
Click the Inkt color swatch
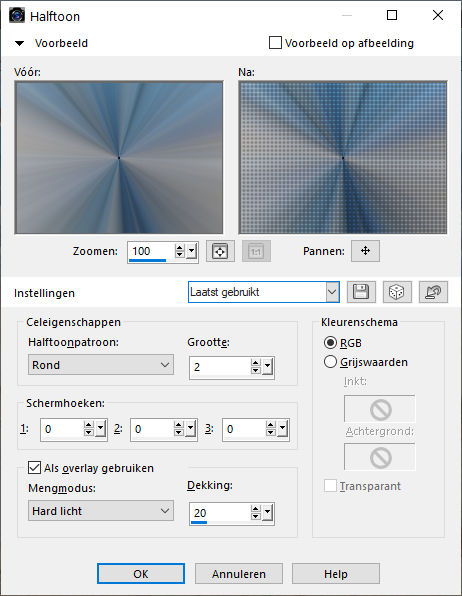pos(380,409)
